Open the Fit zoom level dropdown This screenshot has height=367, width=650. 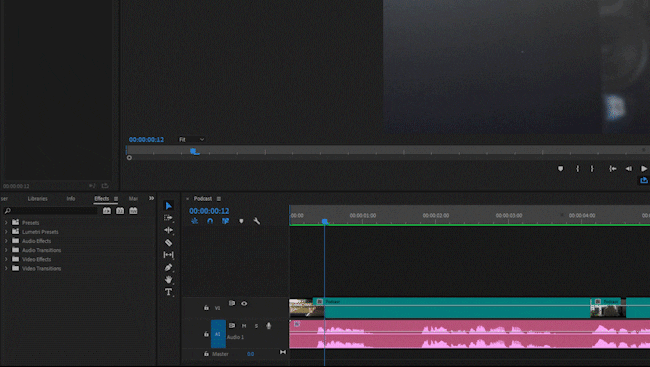coord(192,140)
